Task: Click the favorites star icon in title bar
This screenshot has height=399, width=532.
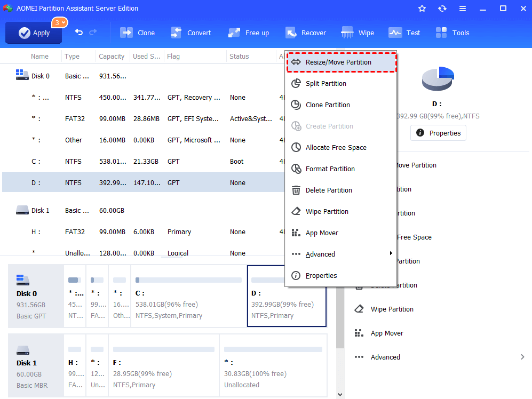Action: tap(422, 9)
